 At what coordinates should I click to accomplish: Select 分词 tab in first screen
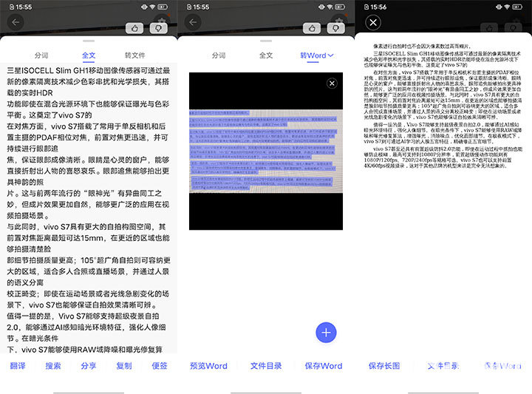(x=41, y=55)
